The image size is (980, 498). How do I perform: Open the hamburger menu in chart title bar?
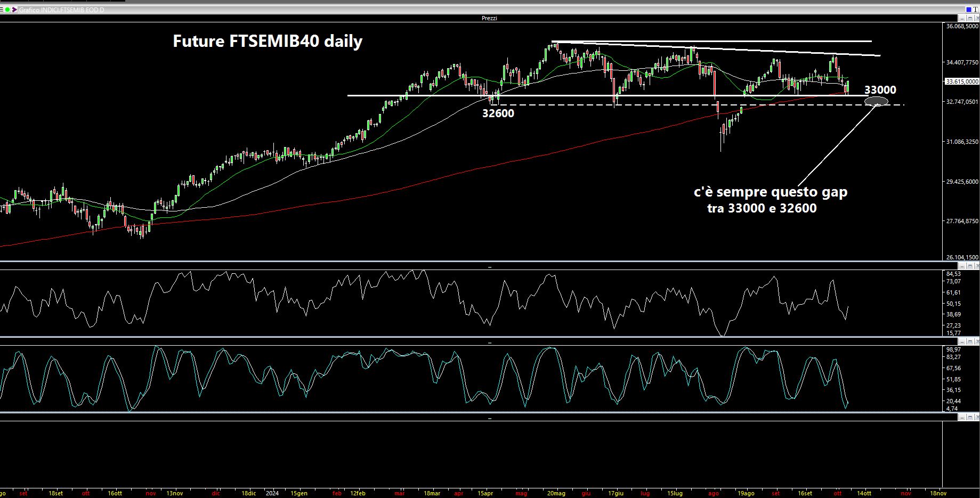(2, 10)
